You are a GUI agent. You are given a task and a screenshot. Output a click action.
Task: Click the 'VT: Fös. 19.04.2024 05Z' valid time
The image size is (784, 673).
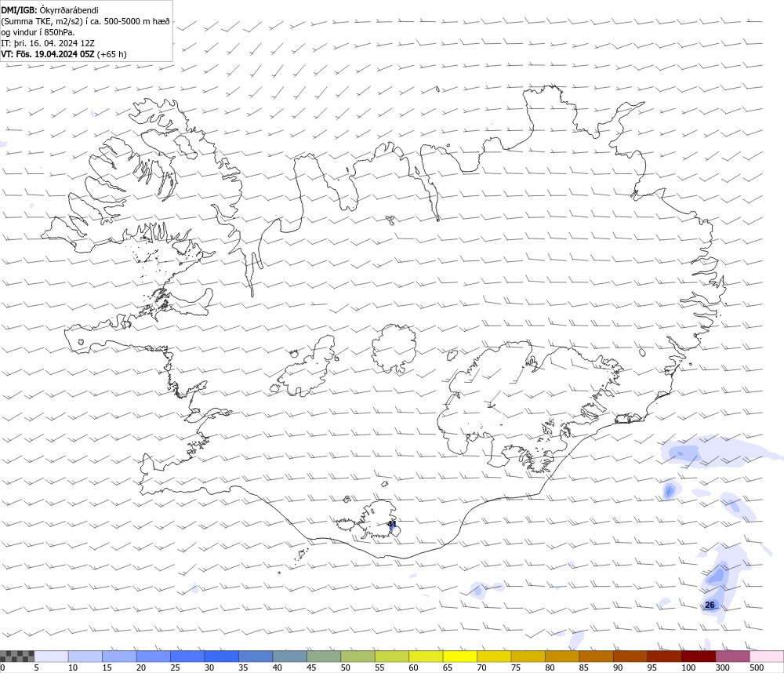[x=48, y=54]
